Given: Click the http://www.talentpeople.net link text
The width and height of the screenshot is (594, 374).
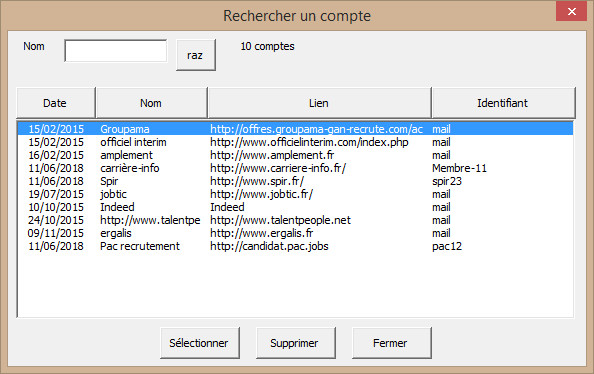Looking at the screenshot, I should (x=280, y=220).
